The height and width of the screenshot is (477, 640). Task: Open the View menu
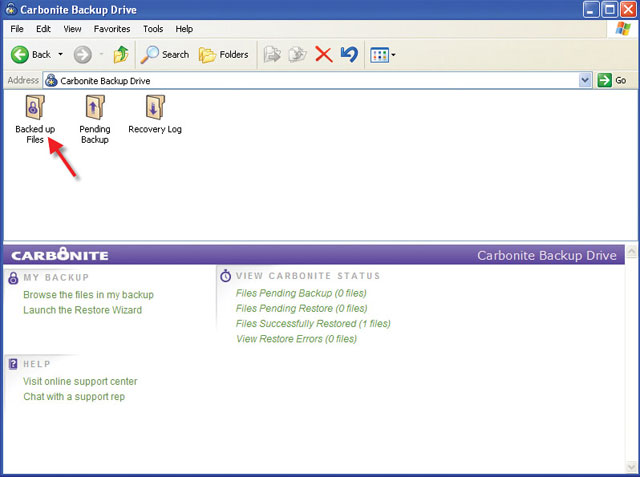click(x=72, y=29)
